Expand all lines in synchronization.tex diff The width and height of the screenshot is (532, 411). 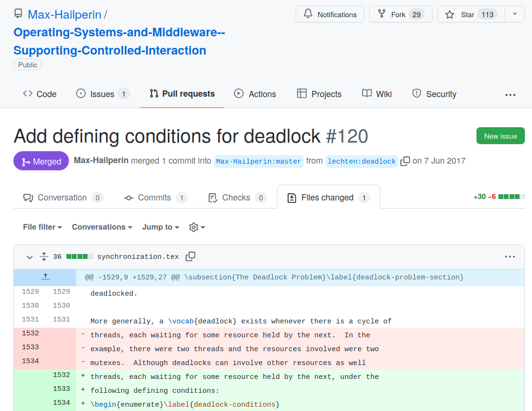(x=44, y=256)
